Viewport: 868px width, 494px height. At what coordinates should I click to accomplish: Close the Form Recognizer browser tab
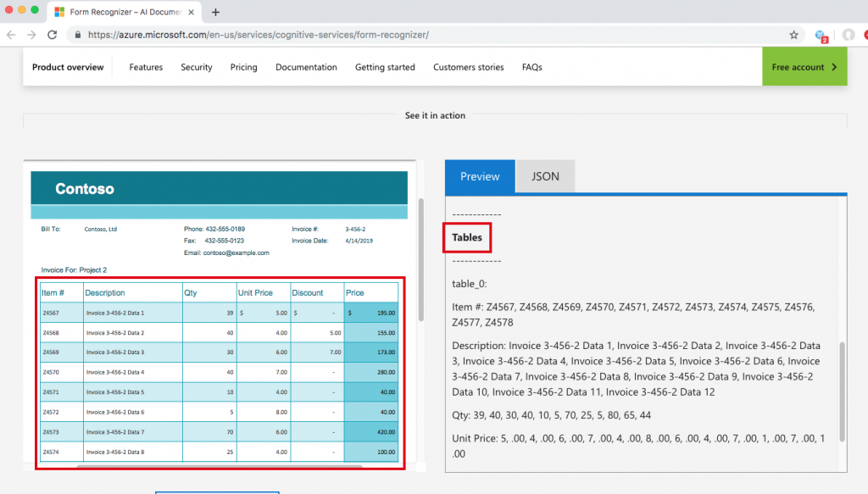point(191,12)
